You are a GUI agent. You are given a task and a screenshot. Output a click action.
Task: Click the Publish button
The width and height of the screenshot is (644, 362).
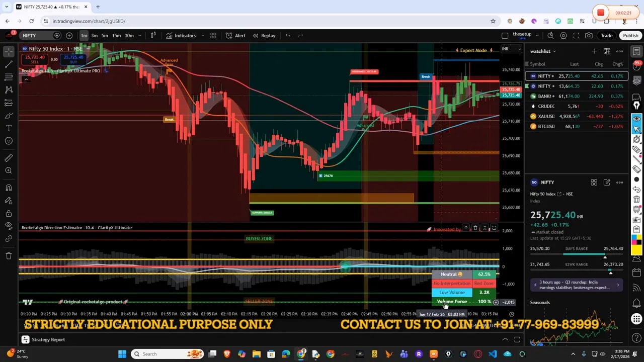[x=630, y=36]
